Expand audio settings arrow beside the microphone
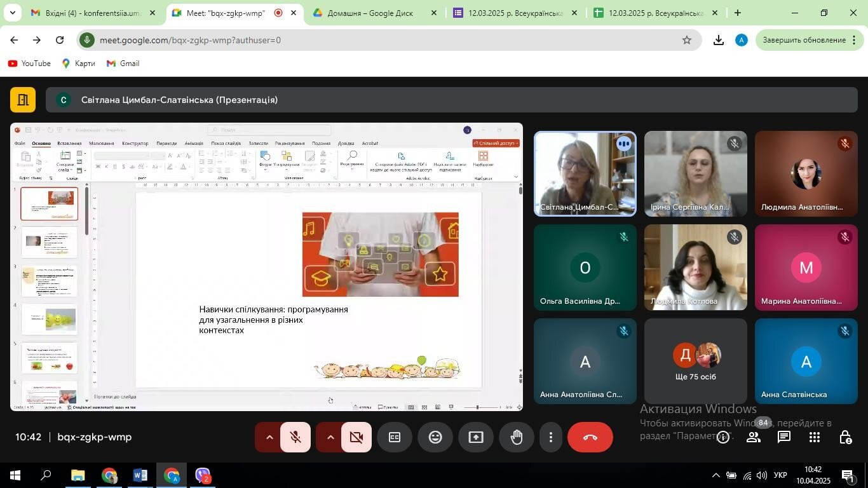This screenshot has width=868, height=488. coord(269,437)
